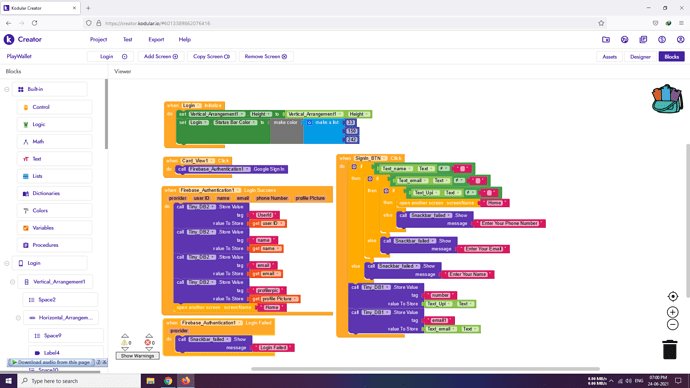
Task: Open the Export menu
Action: click(156, 40)
